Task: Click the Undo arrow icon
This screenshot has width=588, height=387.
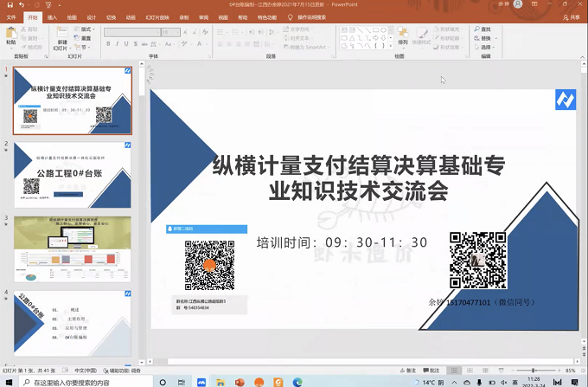Action: pos(22,5)
